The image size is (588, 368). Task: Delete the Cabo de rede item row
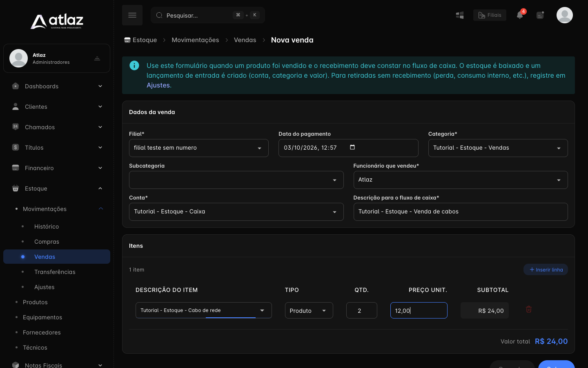(x=529, y=310)
